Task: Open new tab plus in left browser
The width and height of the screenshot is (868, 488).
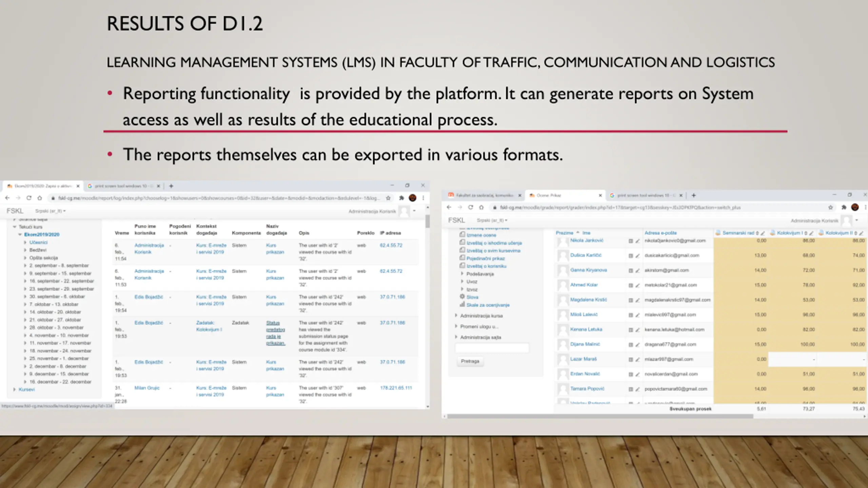Action: [x=171, y=186]
